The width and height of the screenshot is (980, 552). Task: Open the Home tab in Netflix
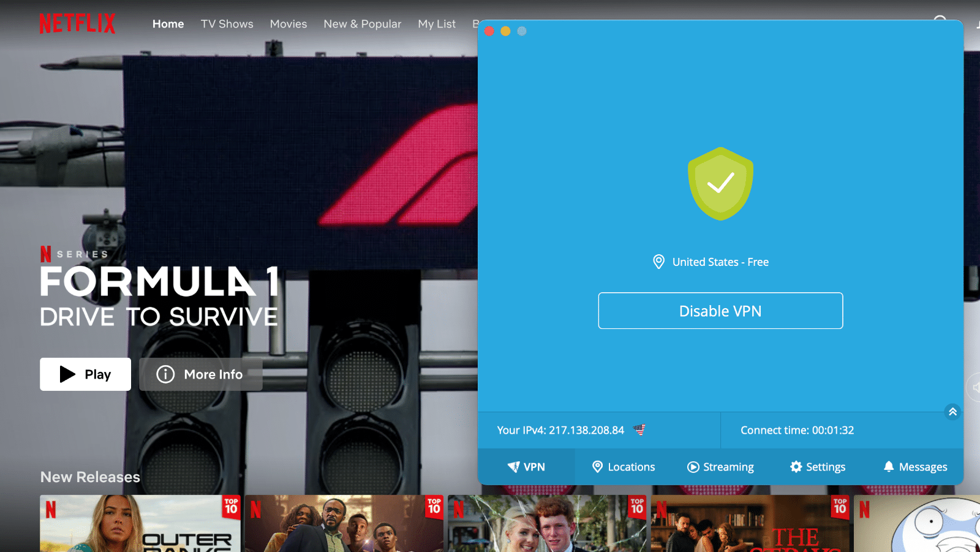[168, 24]
